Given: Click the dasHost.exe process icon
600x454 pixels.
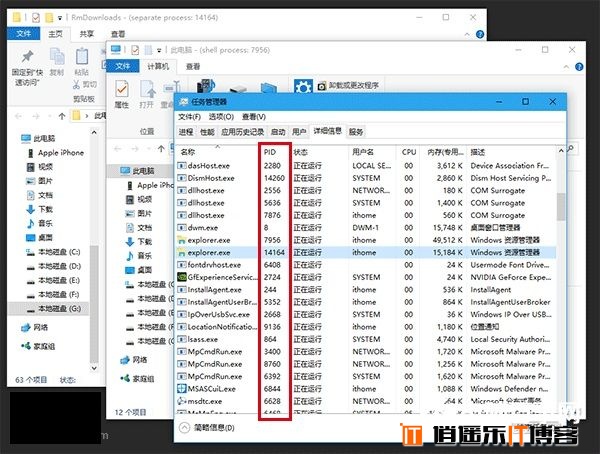Looking at the screenshot, I should point(181,166).
